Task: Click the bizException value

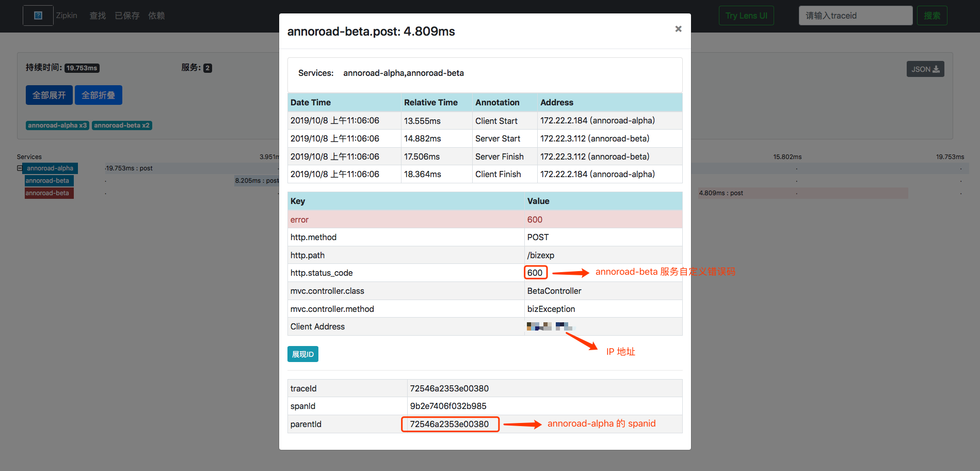Action: point(551,309)
